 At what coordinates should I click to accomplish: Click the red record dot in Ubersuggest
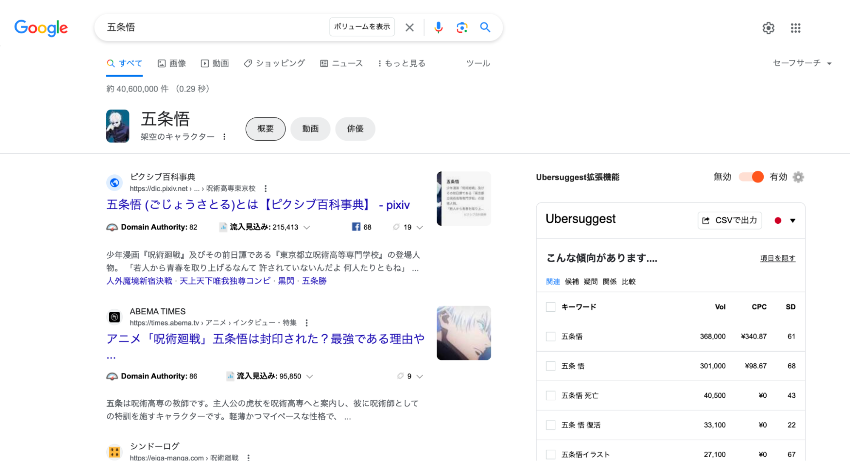click(x=778, y=220)
